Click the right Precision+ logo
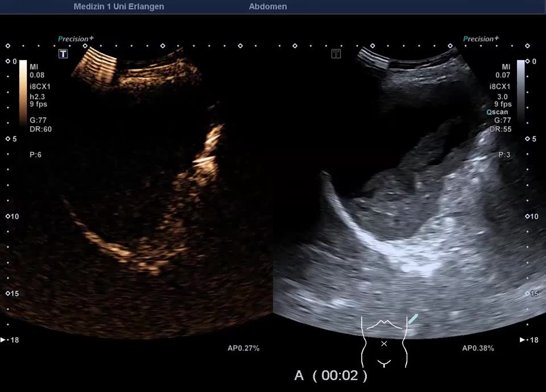The image size is (546, 392). point(481,39)
